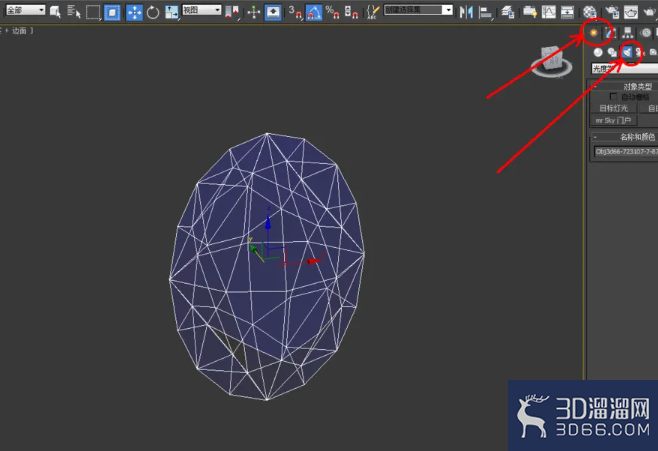Open Edit Named Selection Sets tool
The height and width of the screenshot is (451, 658).
[372, 12]
